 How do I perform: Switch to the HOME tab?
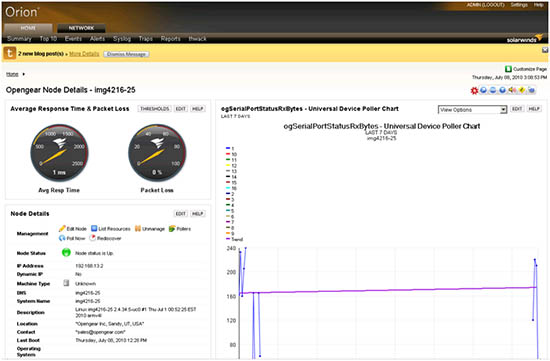pyautogui.click(x=28, y=28)
